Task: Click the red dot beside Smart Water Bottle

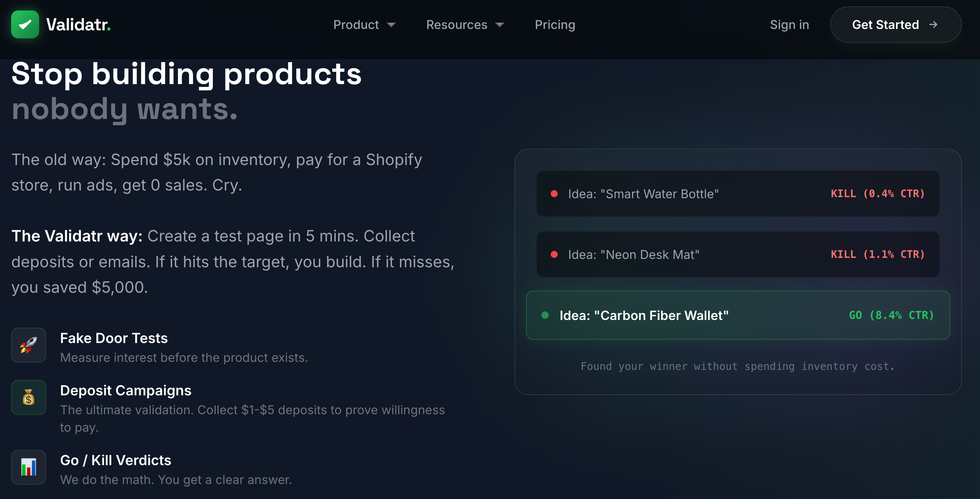Action: pos(554,194)
